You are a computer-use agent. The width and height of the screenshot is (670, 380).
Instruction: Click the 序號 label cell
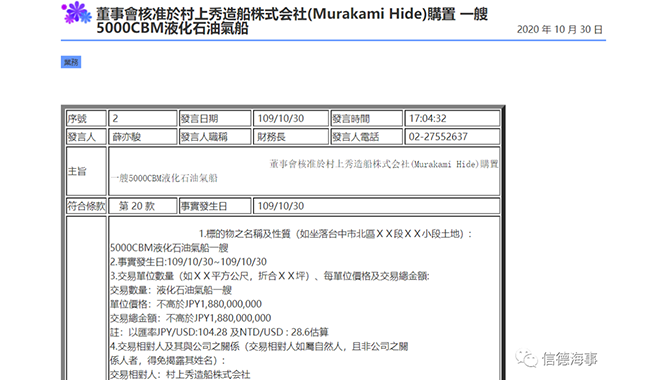(86, 118)
